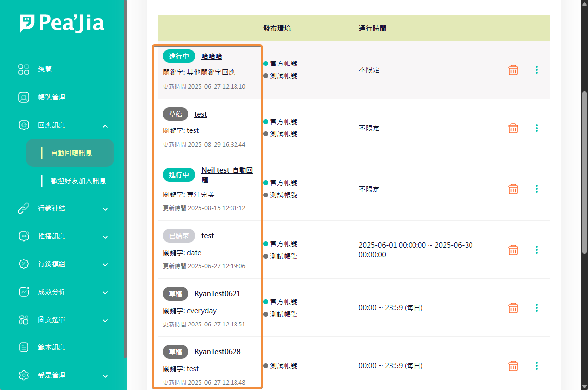Image resolution: width=588 pixels, height=390 pixels.
Task: Open the RyanTest0621 auto-reply link
Action: (x=217, y=294)
